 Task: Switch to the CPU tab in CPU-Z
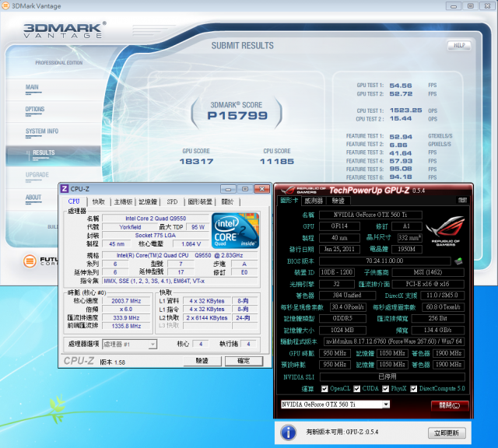click(74, 201)
